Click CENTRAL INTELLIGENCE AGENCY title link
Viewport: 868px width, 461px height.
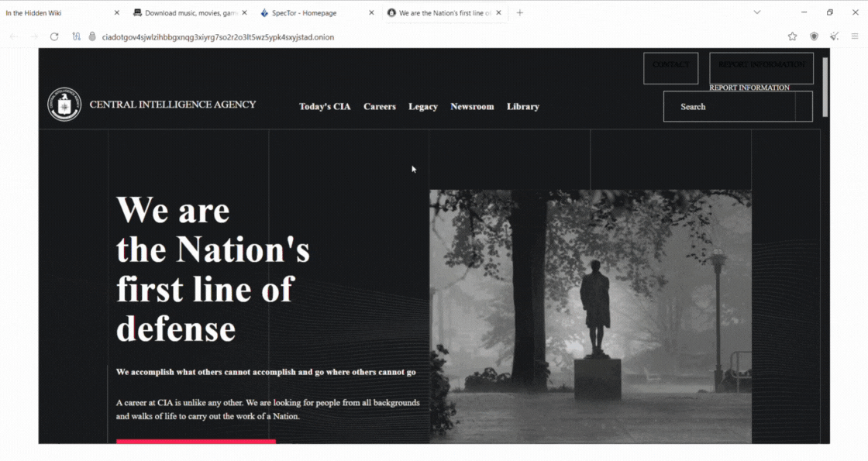[x=173, y=104]
